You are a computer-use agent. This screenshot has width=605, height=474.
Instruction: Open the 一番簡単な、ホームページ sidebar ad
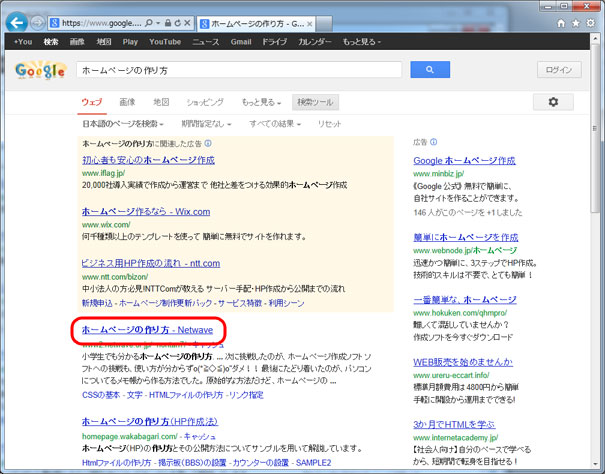465,300
